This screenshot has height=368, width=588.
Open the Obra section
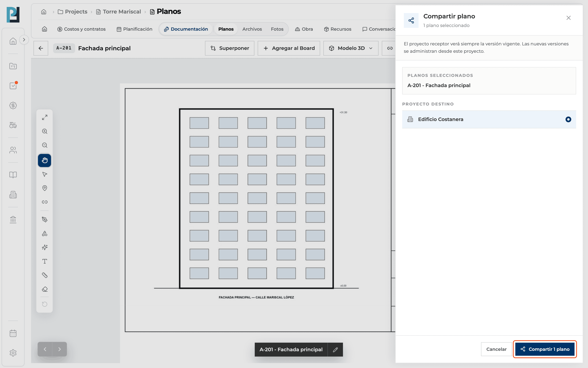[304, 29]
